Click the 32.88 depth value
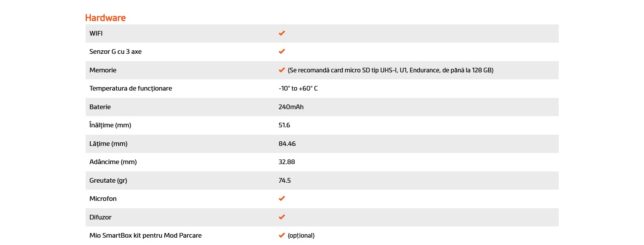 click(x=287, y=162)
